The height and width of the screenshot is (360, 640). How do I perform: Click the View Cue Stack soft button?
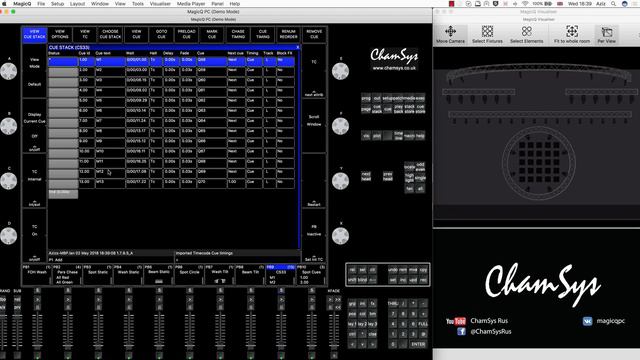point(34,34)
